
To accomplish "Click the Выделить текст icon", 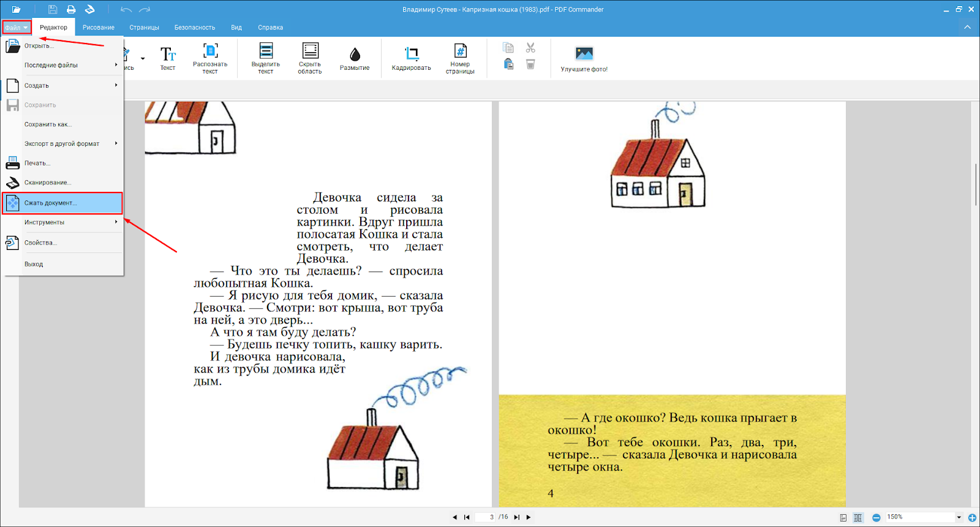I will tap(266, 51).
